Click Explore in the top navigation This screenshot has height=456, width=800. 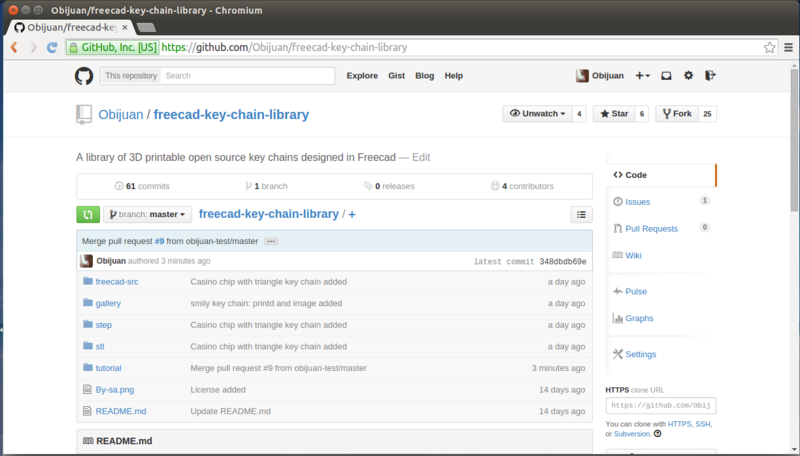(x=362, y=76)
